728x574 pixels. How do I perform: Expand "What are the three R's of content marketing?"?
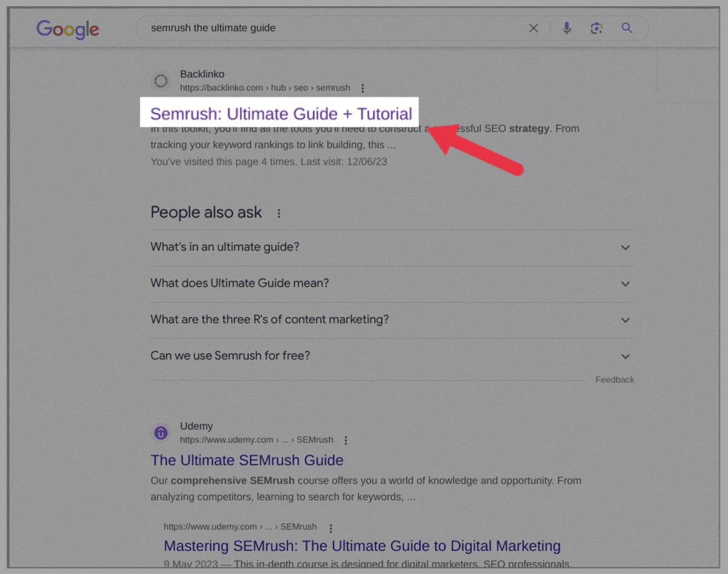(x=392, y=320)
